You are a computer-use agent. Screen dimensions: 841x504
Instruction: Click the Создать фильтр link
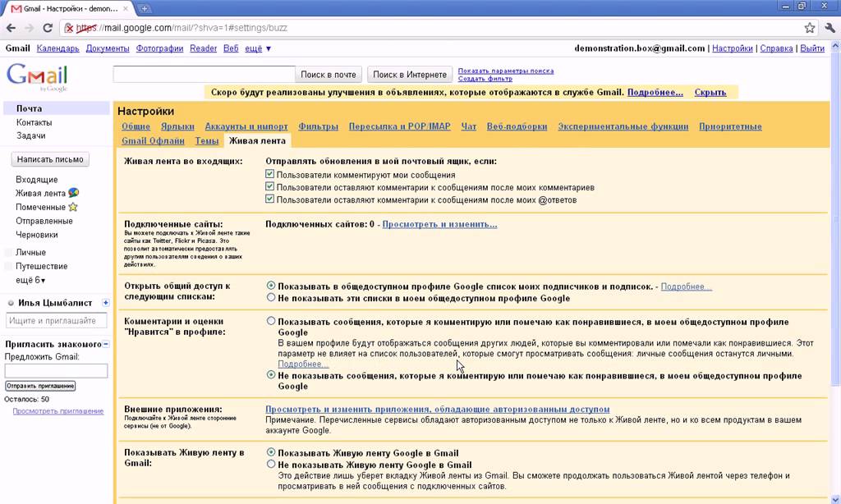tap(485, 79)
